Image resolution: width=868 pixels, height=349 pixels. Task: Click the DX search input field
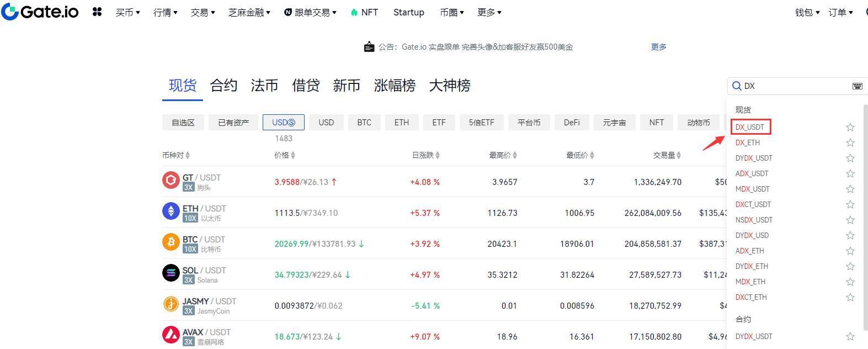795,86
